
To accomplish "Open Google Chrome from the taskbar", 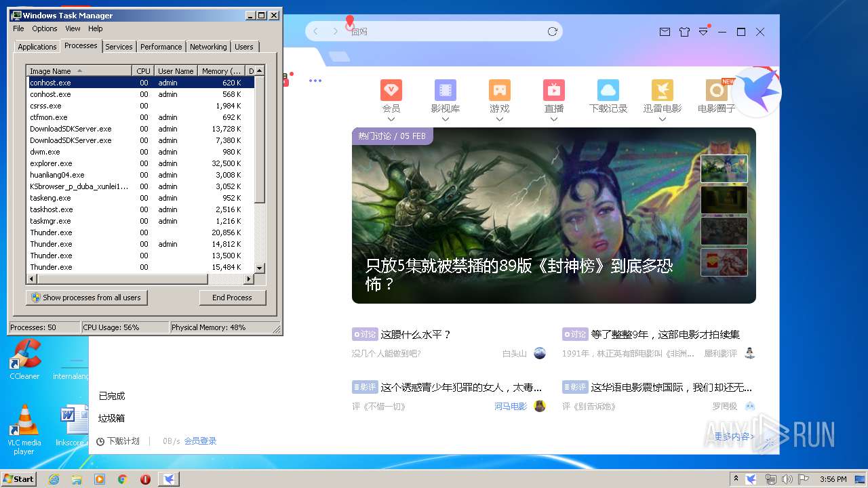I will click(x=122, y=479).
